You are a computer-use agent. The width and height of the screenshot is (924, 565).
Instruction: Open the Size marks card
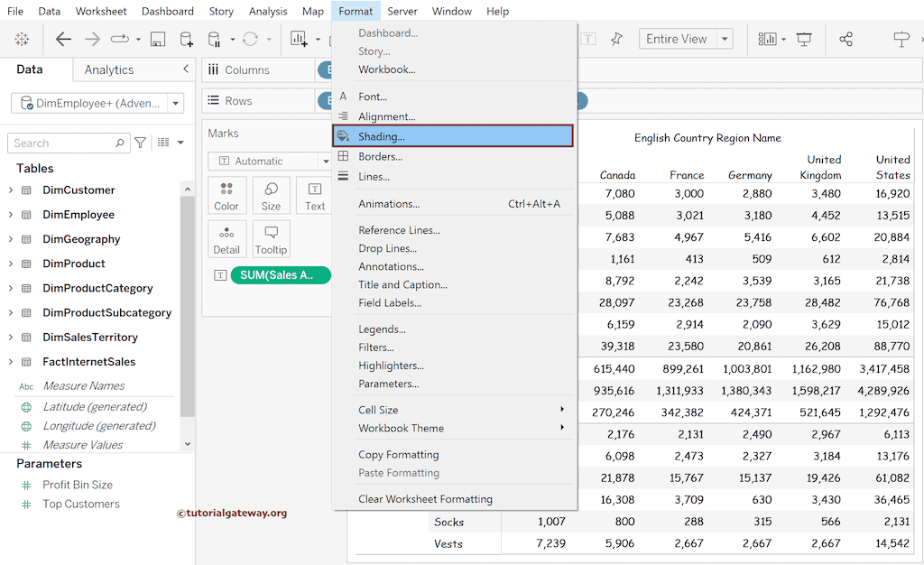(x=271, y=194)
